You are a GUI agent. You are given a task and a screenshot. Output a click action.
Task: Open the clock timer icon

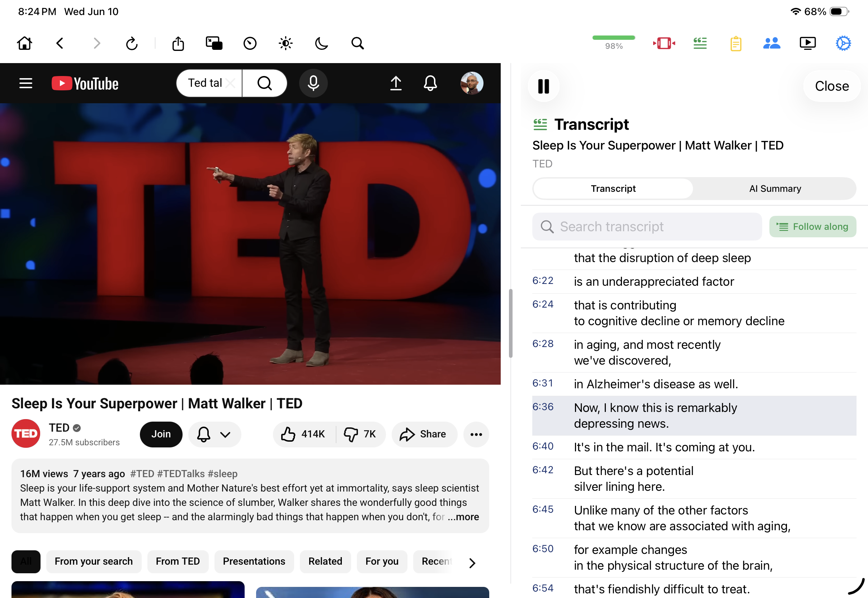pos(250,43)
